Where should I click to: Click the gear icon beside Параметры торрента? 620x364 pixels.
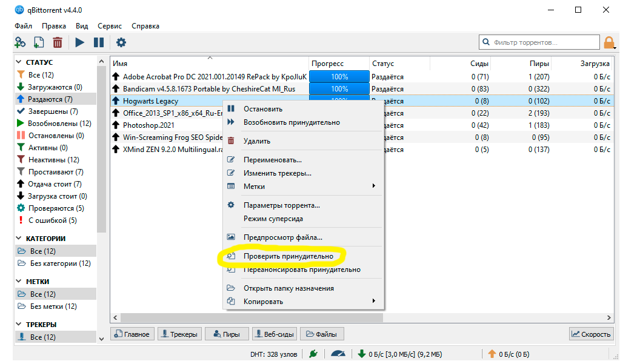pyautogui.click(x=231, y=205)
